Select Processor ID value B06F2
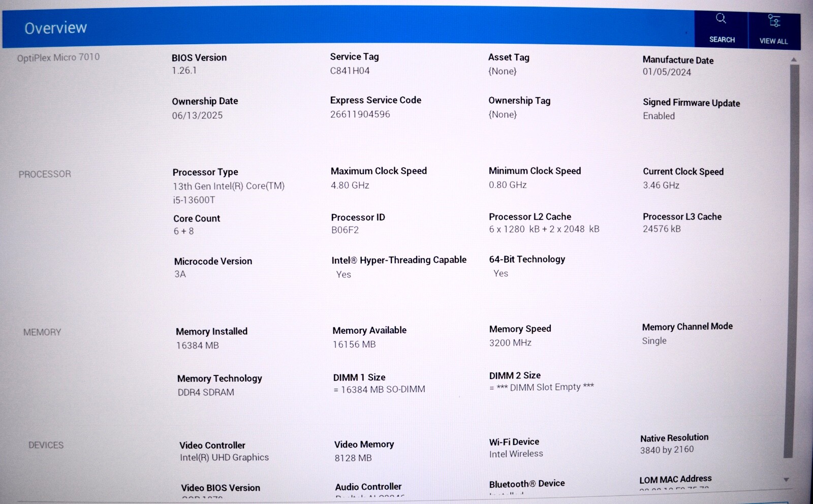The height and width of the screenshot is (504, 813). point(345,230)
